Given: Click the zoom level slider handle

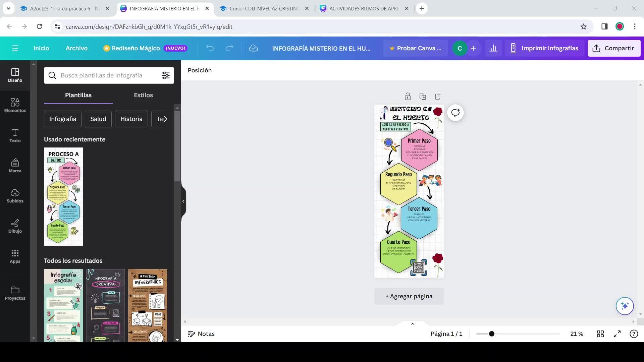Looking at the screenshot, I should click(492, 334).
